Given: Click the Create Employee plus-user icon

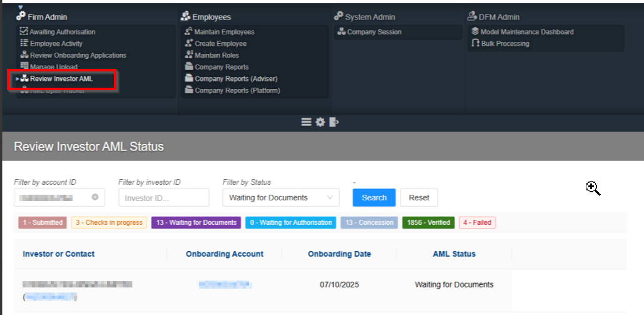Looking at the screenshot, I should 189,43.
